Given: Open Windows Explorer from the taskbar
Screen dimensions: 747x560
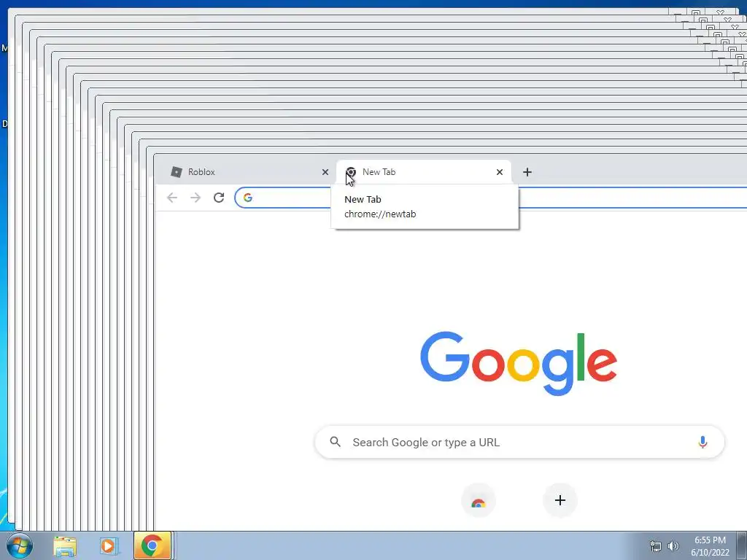Looking at the screenshot, I should pos(65,545).
